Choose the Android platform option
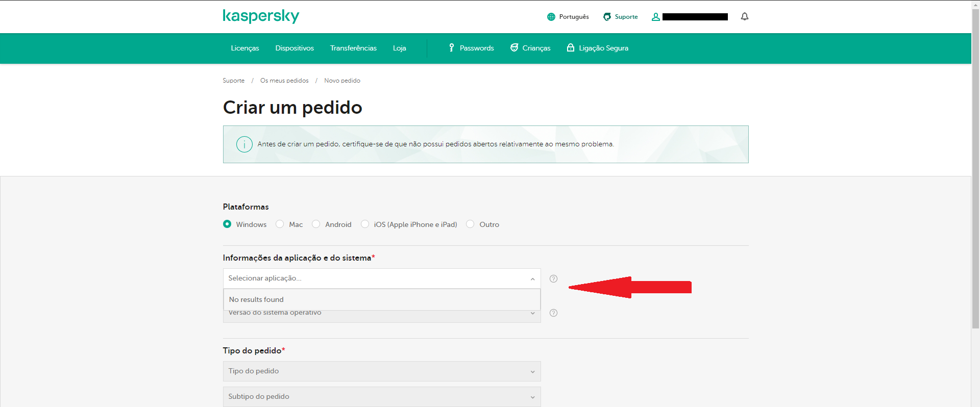 point(316,224)
